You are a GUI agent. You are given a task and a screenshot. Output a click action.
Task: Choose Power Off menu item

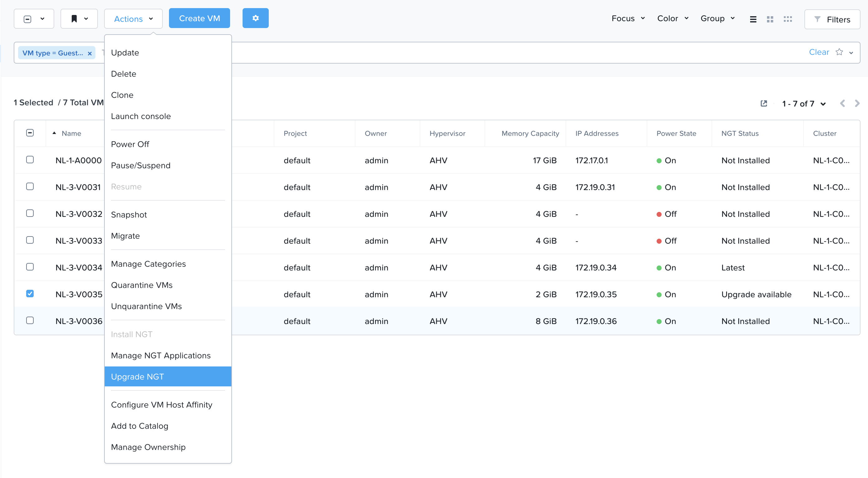tap(168, 144)
